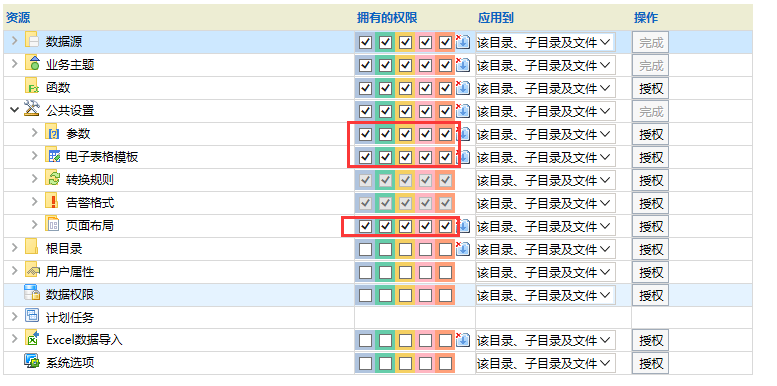Click the clear-permission icon in 根目录 row
The width and height of the screenshot is (777, 386).
pyautogui.click(x=462, y=248)
